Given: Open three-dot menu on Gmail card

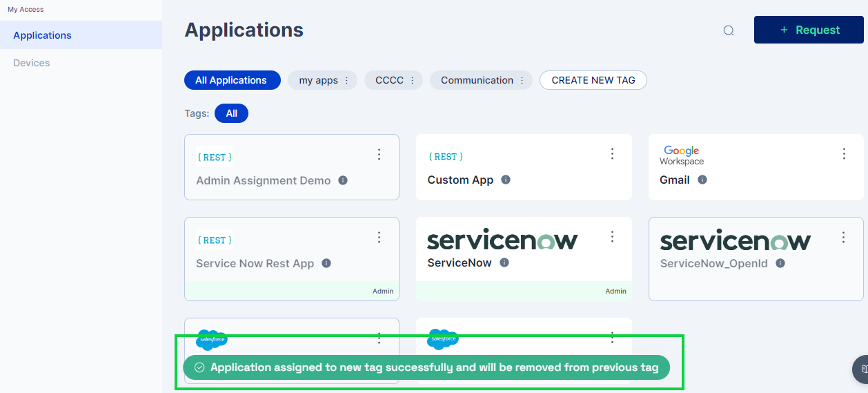Looking at the screenshot, I should 844,154.
